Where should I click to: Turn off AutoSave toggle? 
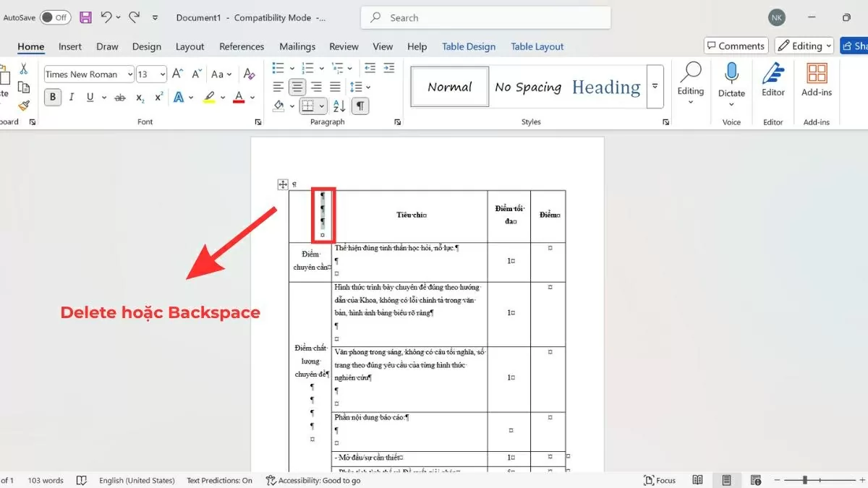point(56,17)
